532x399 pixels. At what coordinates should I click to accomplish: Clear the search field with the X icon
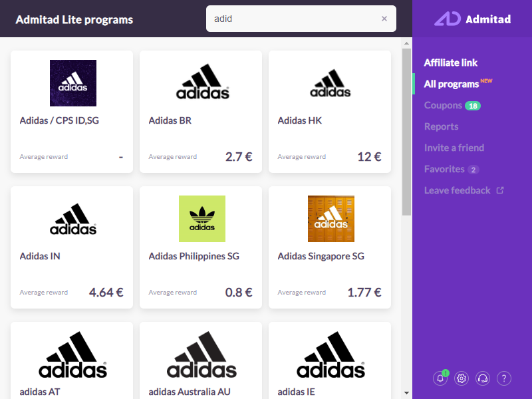pos(384,19)
